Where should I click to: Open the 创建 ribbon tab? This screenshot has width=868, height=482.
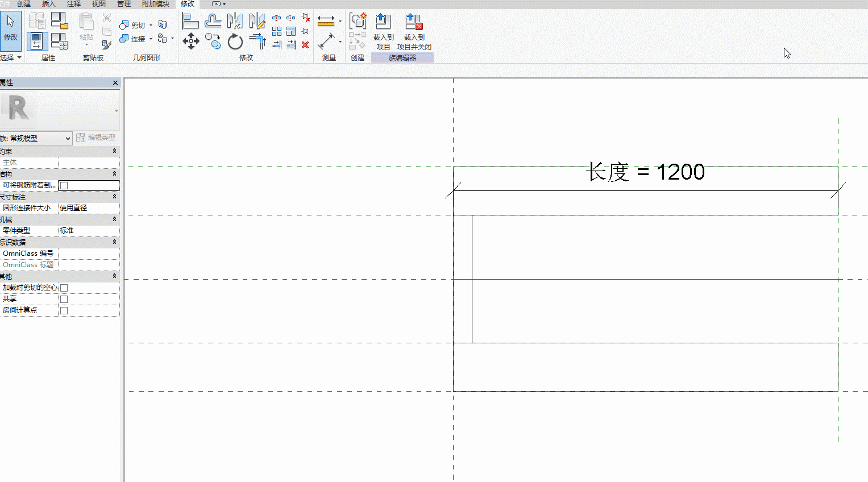[24, 4]
